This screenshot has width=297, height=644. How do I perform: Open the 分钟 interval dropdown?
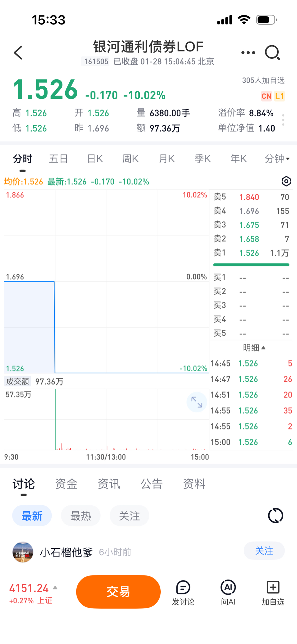pos(277,159)
